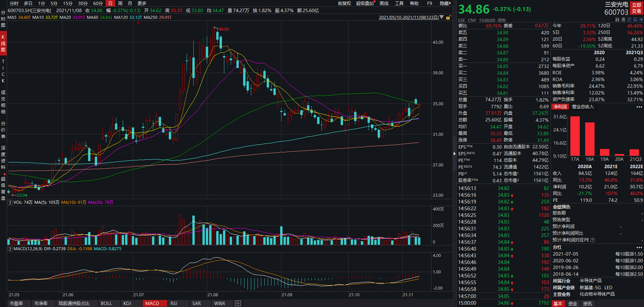The height and width of the screenshot is (307, 644).
Task: Switch to the MACD indicator tab
Action: 154,303
